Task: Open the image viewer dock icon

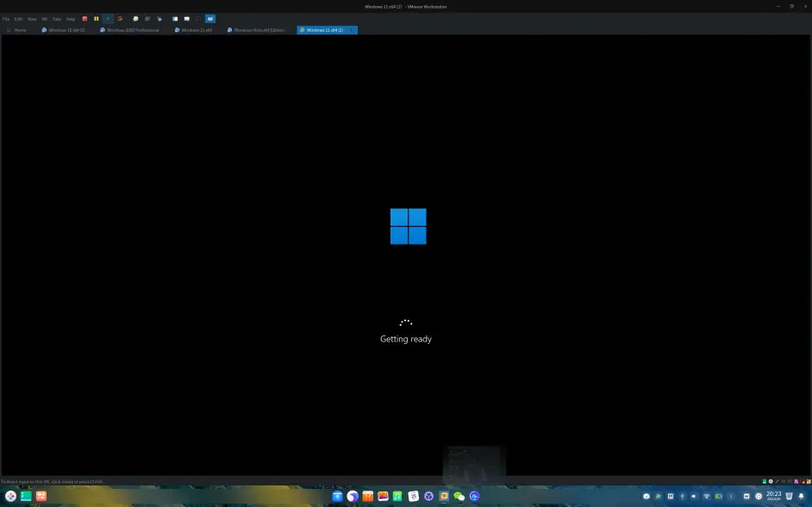Action: tap(384, 497)
